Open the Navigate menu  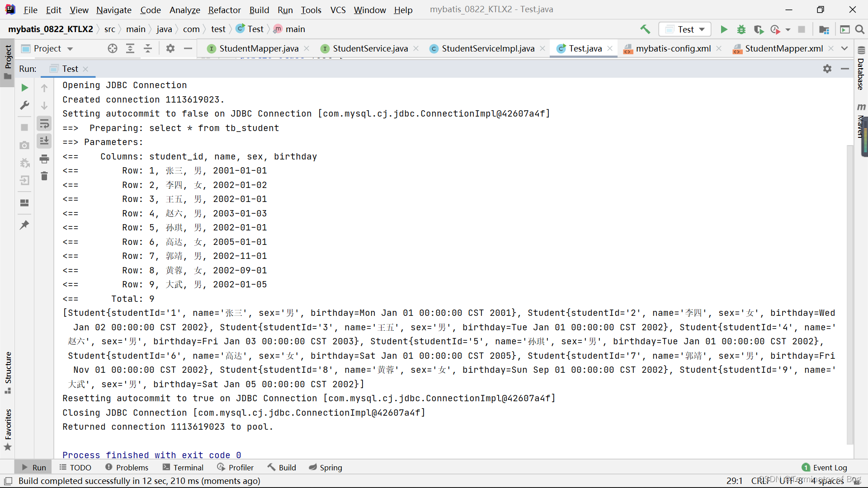(x=114, y=9)
